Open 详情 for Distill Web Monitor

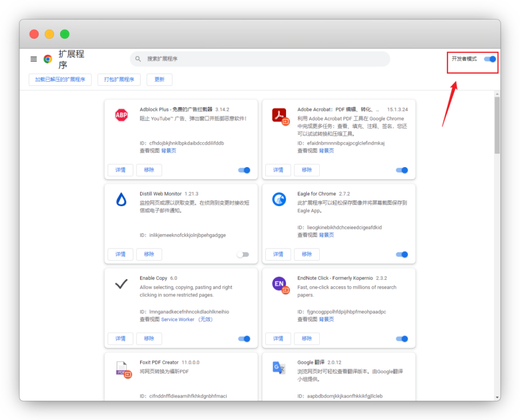[120, 254]
